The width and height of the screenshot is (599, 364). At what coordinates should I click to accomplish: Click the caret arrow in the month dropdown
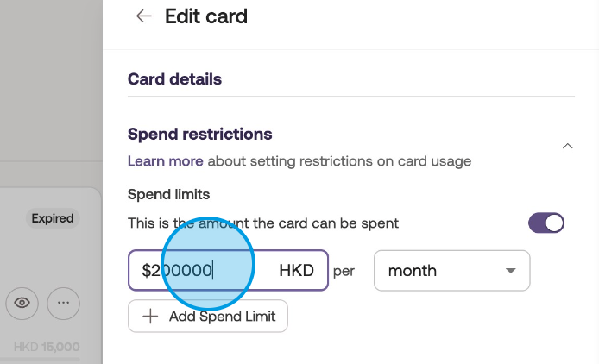(510, 271)
